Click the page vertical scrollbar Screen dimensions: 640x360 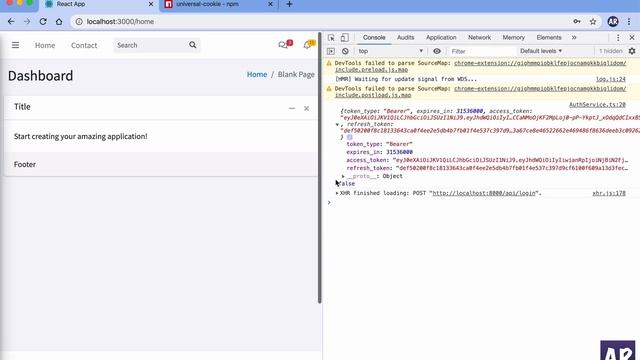click(x=320, y=168)
